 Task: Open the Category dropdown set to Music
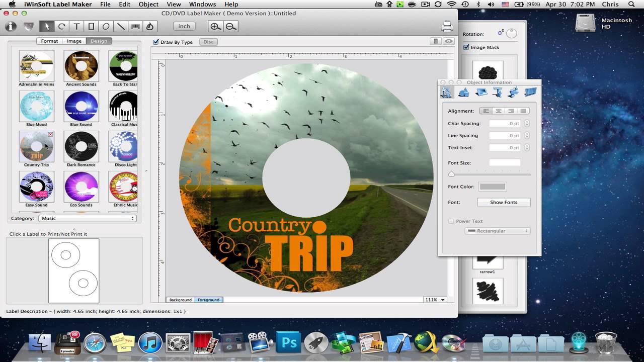(87, 218)
